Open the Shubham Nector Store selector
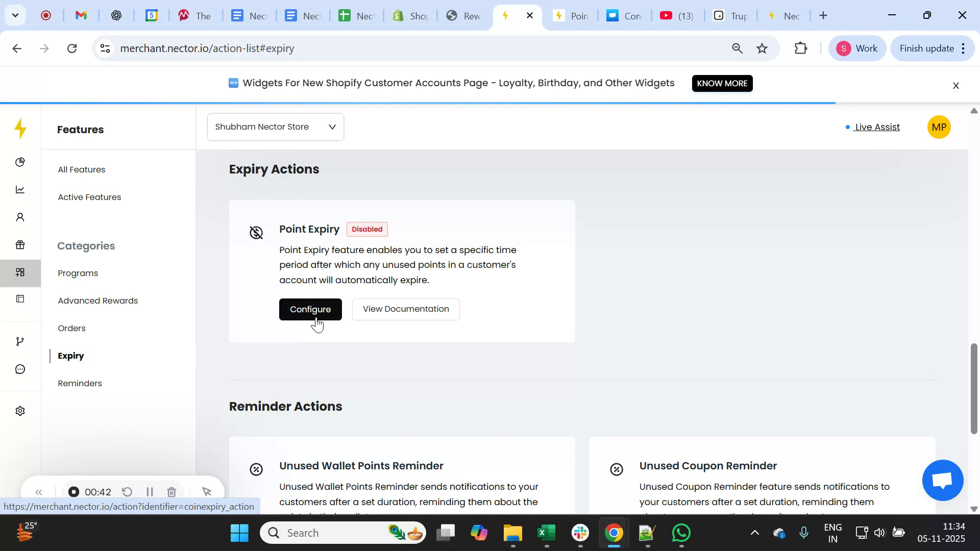 click(275, 127)
